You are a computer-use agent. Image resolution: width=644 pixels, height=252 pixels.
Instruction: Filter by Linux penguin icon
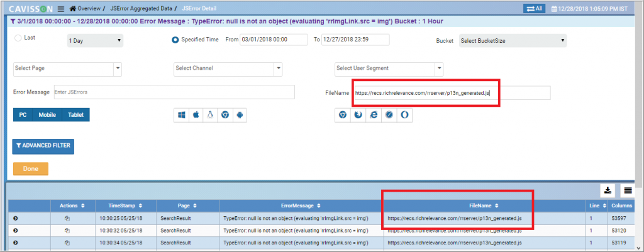pyautogui.click(x=210, y=116)
